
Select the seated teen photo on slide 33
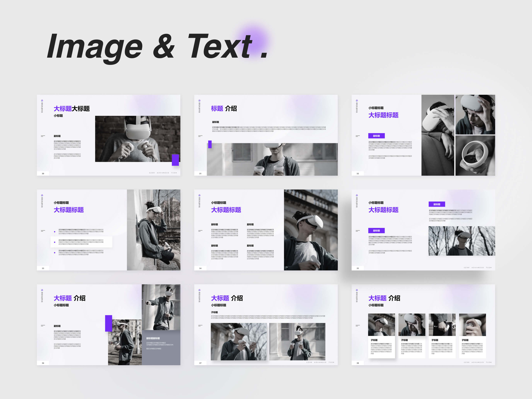[154, 230]
